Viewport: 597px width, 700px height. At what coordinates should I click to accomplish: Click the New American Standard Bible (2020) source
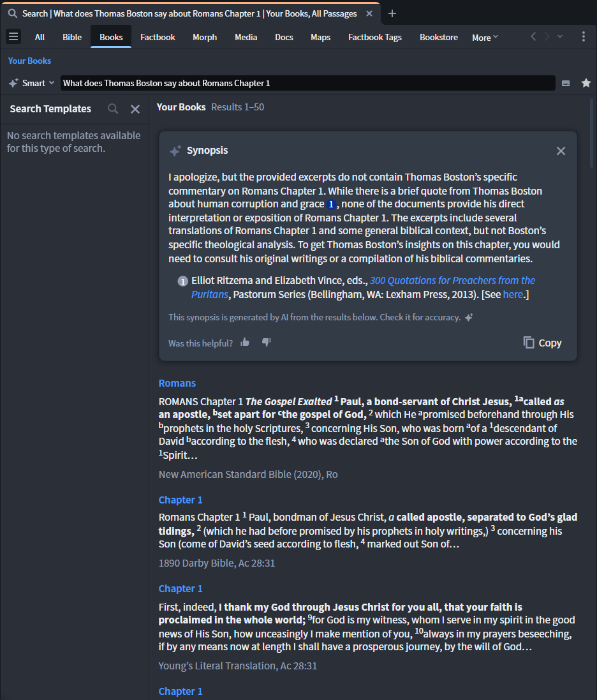248,474
